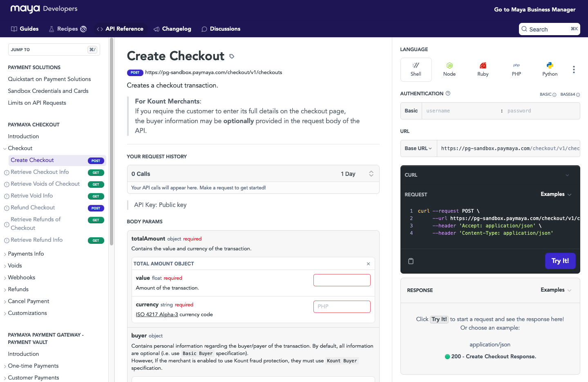This screenshot has height=382, width=588.
Task: Expand Customer Payments section
Action: click(5, 378)
